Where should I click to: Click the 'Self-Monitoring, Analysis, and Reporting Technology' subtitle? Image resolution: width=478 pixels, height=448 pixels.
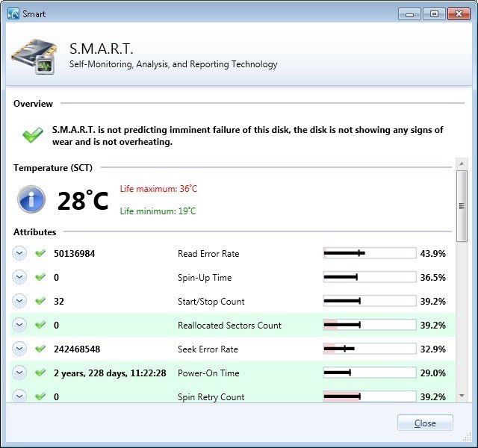click(x=173, y=64)
